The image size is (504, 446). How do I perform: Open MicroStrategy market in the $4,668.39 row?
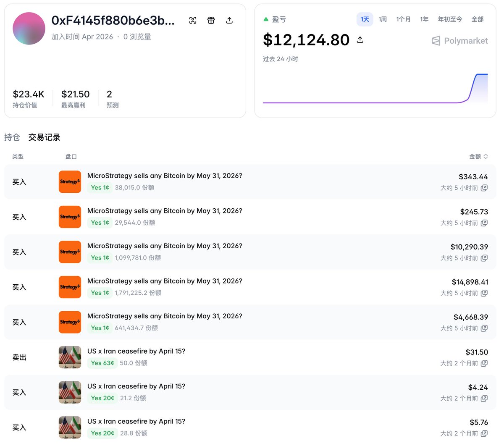[x=165, y=316]
